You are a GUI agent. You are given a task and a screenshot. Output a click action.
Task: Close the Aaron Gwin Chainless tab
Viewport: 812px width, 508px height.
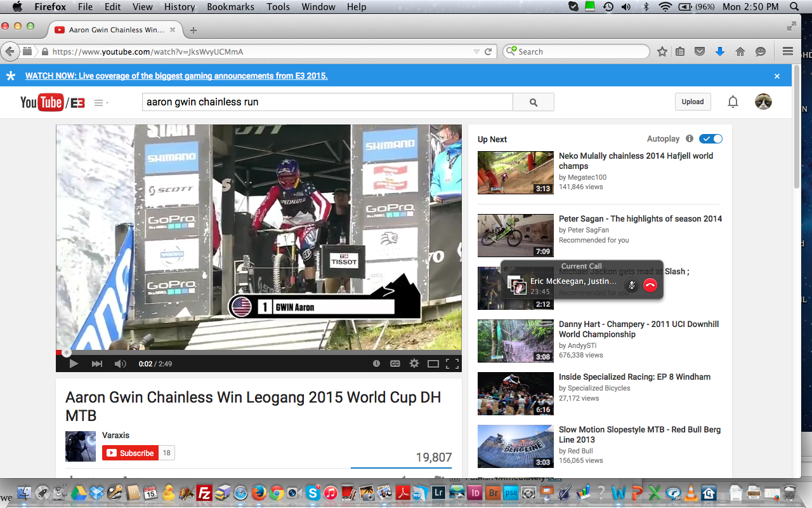click(172, 30)
